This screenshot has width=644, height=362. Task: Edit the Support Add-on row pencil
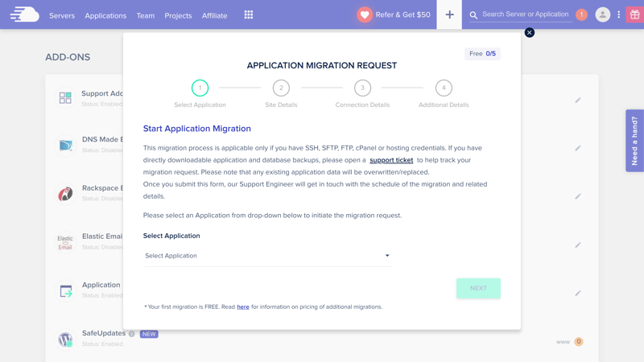pyautogui.click(x=578, y=100)
